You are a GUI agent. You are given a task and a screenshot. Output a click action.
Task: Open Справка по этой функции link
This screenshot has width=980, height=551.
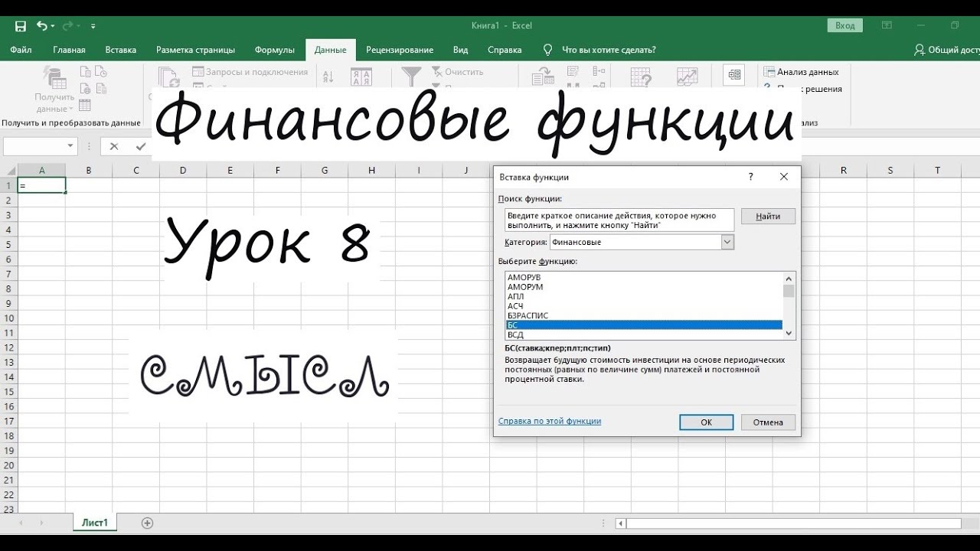[550, 421]
